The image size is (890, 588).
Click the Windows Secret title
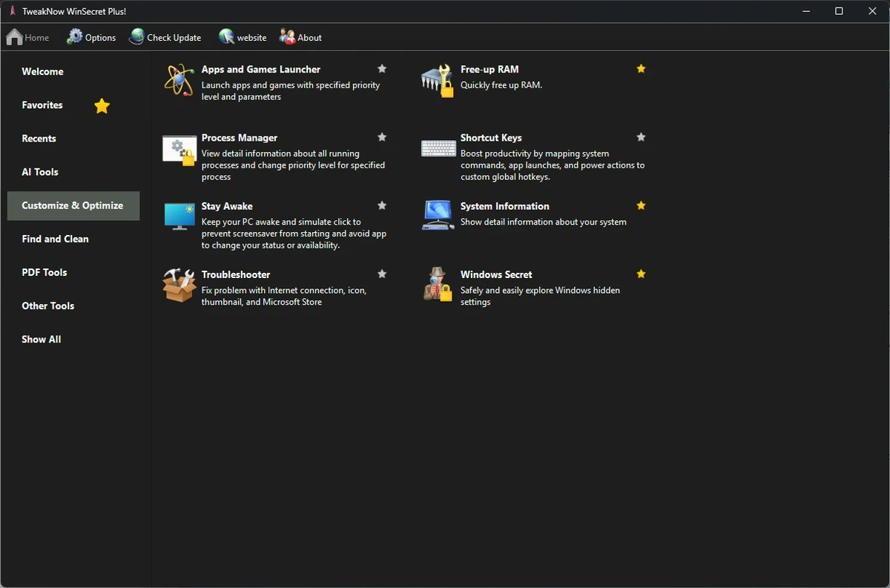coord(496,274)
